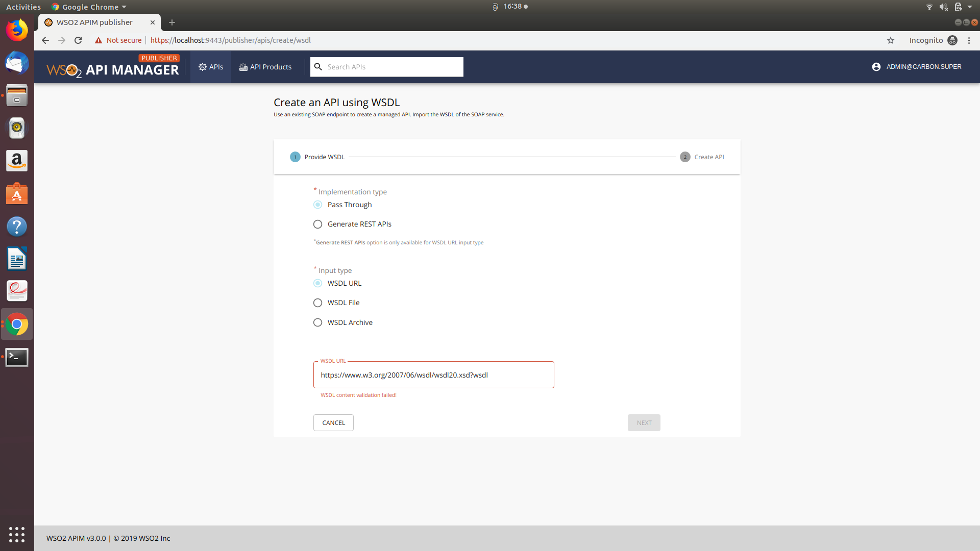
Task: Switch to the WSO2 APIM publisher tab
Action: (94, 22)
